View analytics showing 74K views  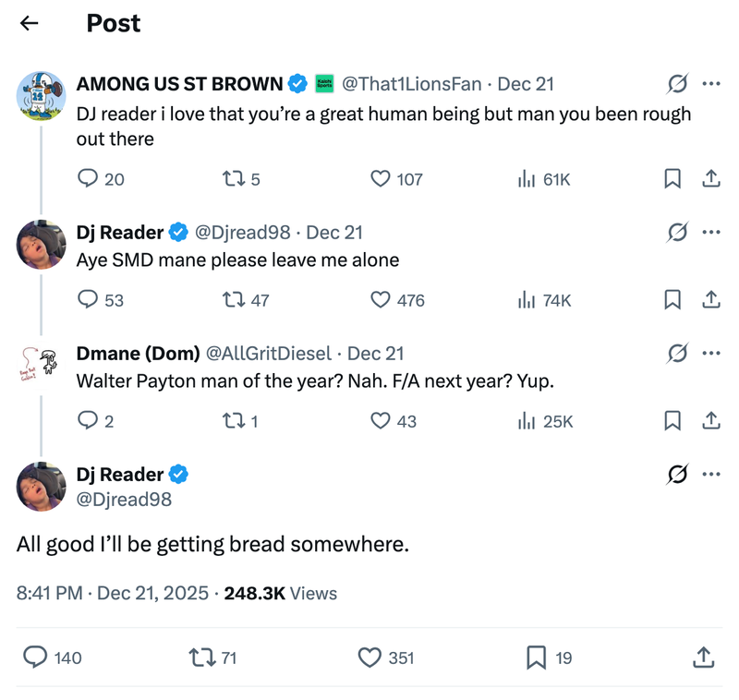[x=545, y=299]
